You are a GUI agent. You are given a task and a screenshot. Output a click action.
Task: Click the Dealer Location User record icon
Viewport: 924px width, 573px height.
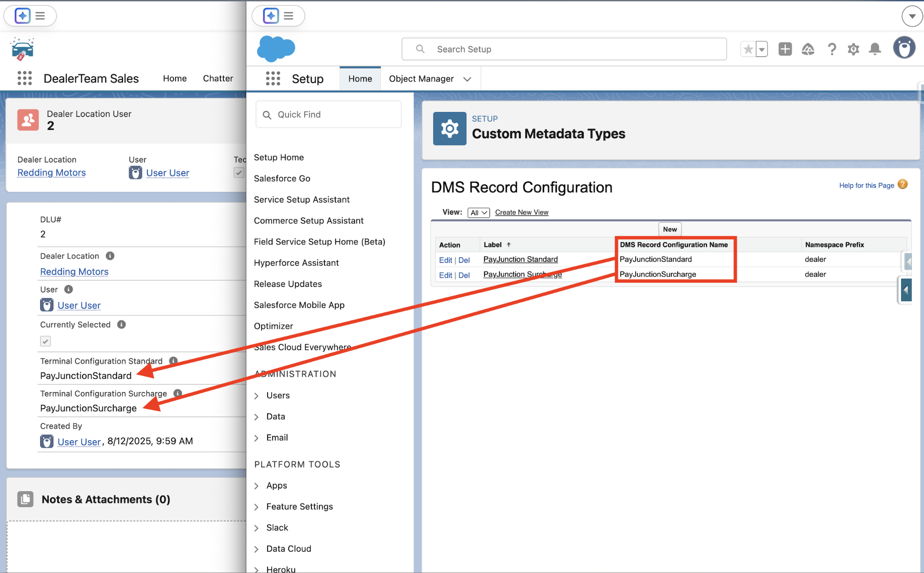pyautogui.click(x=28, y=120)
